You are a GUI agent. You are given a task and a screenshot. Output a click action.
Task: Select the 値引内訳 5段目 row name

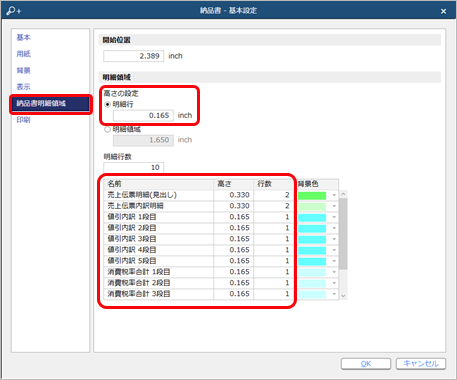point(132,261)
